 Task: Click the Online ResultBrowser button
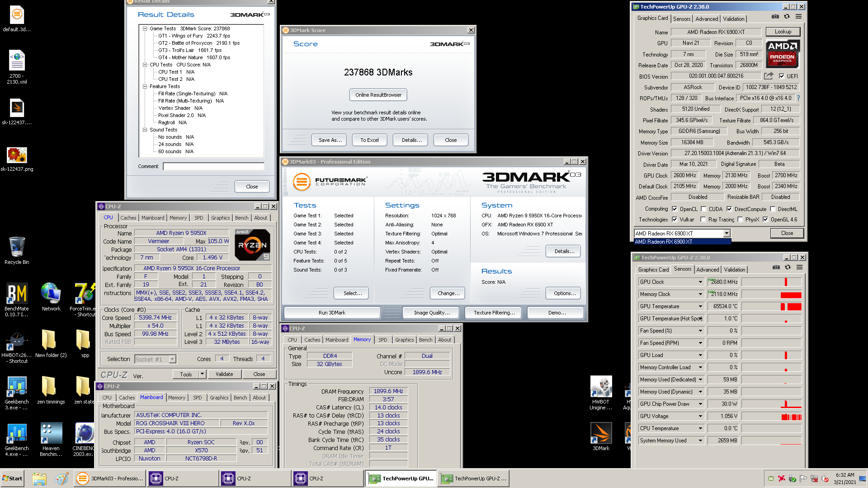378,95
